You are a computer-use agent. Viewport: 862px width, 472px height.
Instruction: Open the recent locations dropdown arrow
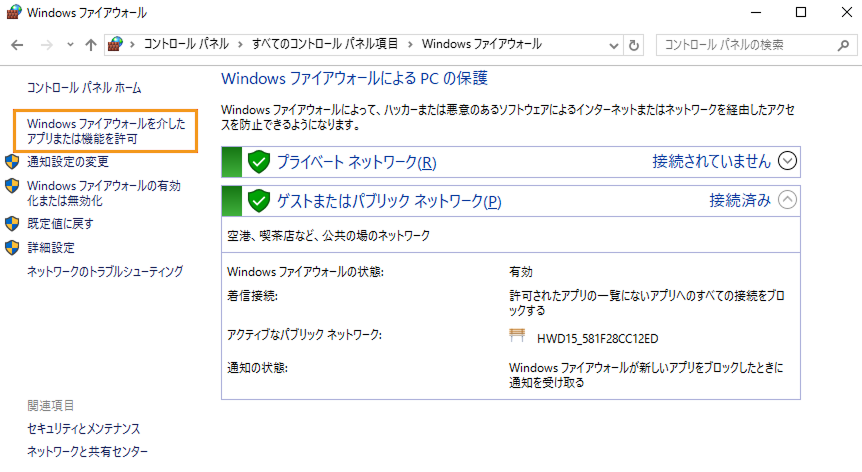coord(70,45)
